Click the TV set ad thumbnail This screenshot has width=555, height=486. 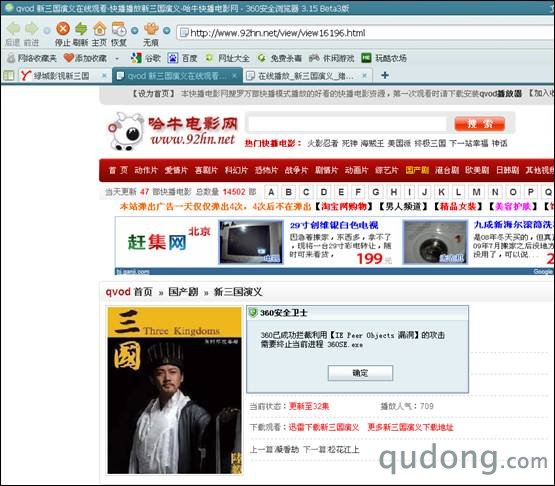[251, 242]
